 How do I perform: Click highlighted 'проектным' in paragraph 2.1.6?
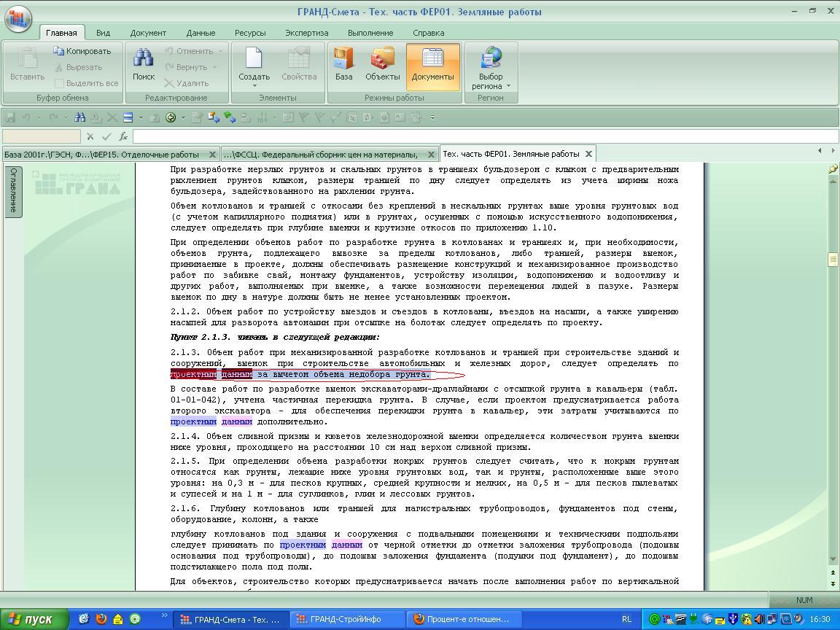[x=302, y=545]
